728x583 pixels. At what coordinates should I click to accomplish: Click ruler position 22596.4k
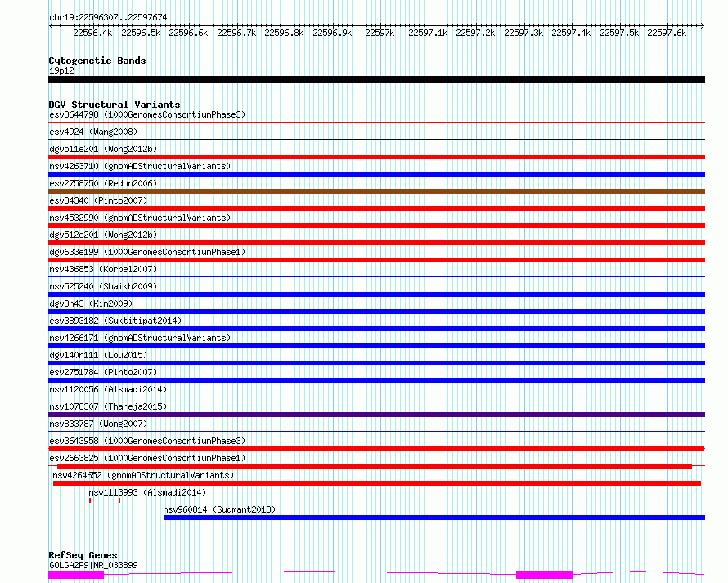(x=92, y=33)
